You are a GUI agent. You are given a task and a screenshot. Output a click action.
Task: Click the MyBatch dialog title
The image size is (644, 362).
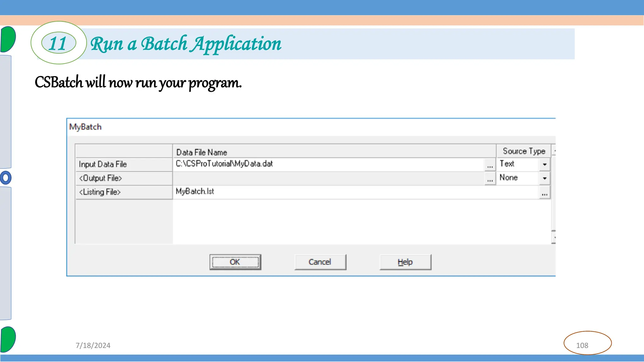pyautogui.click(x=86, y=127)
